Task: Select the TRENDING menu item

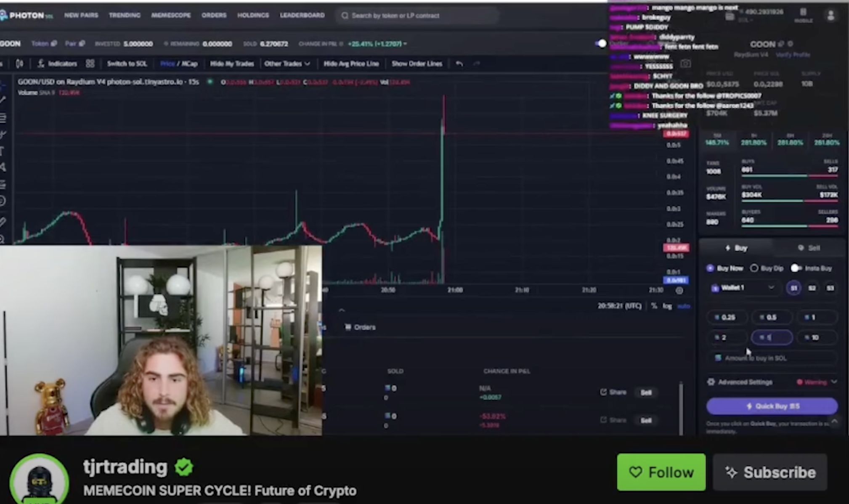Action: pos(125,15)
